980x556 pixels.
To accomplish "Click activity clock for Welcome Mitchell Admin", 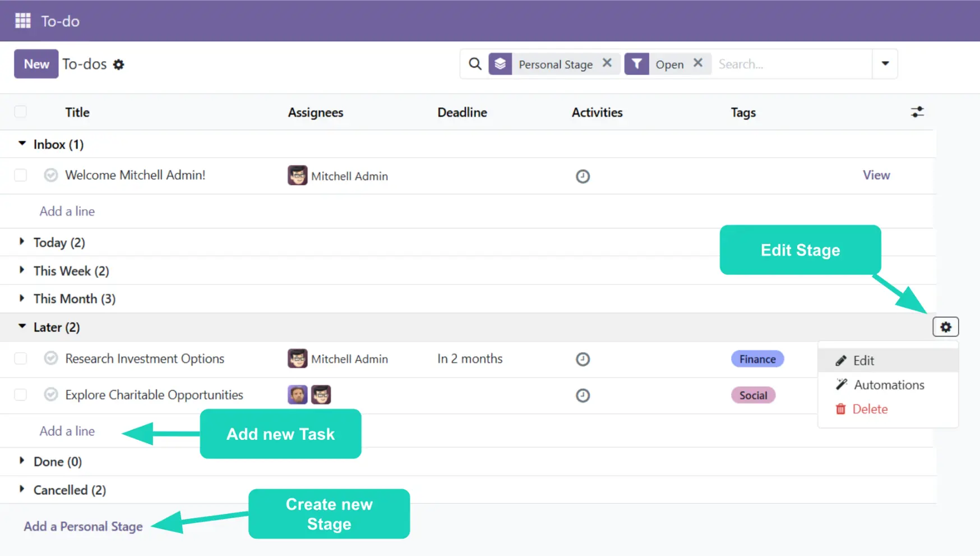I will (x=583, y=176).
